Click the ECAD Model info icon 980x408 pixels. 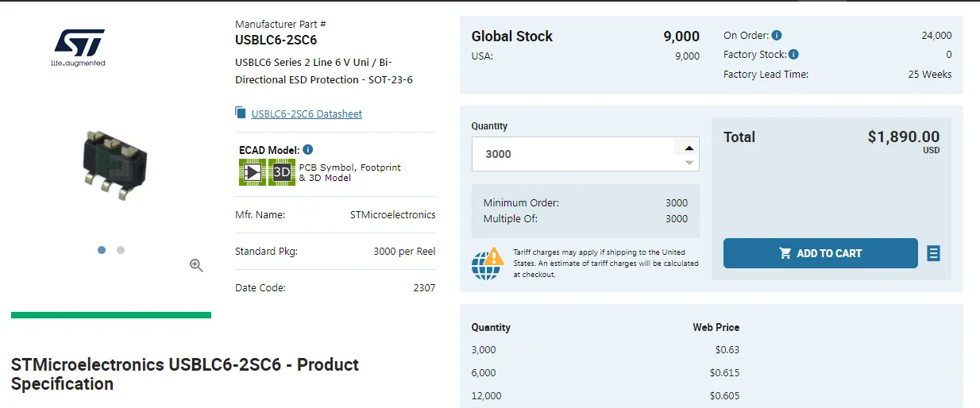pos(308,149)
